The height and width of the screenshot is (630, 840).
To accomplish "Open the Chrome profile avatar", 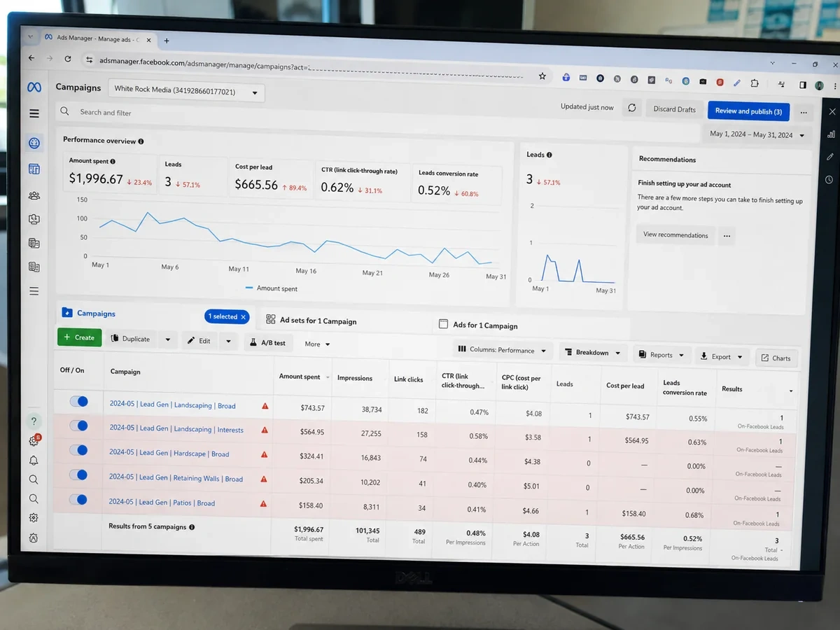I will coord(820,85).
